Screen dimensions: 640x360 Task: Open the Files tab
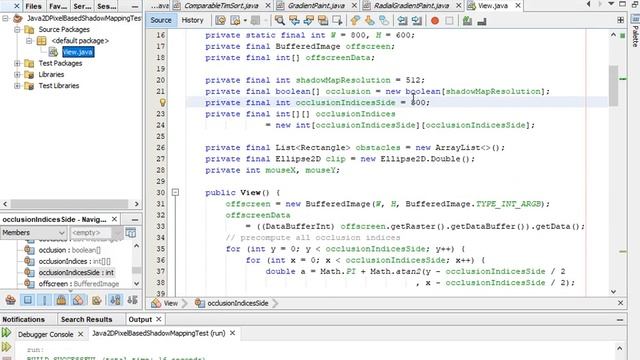click(33, 6)
